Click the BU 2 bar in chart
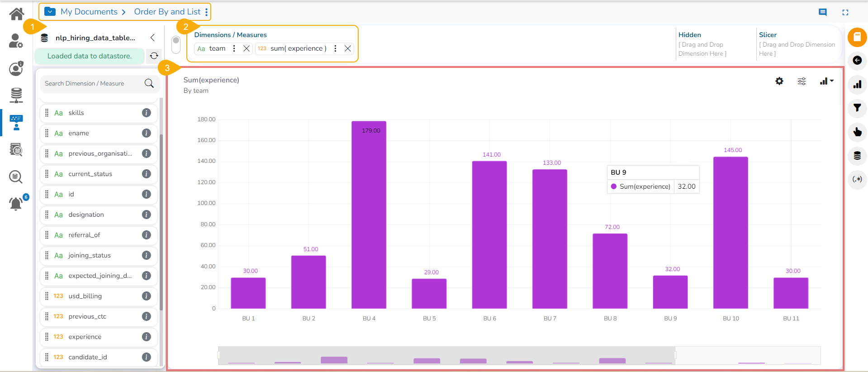The width and height of the screenshot is (868, 372). [308, 282]
